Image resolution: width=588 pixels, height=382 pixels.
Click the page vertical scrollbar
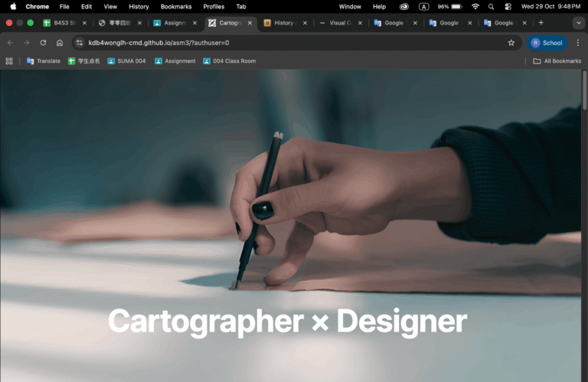585,92
